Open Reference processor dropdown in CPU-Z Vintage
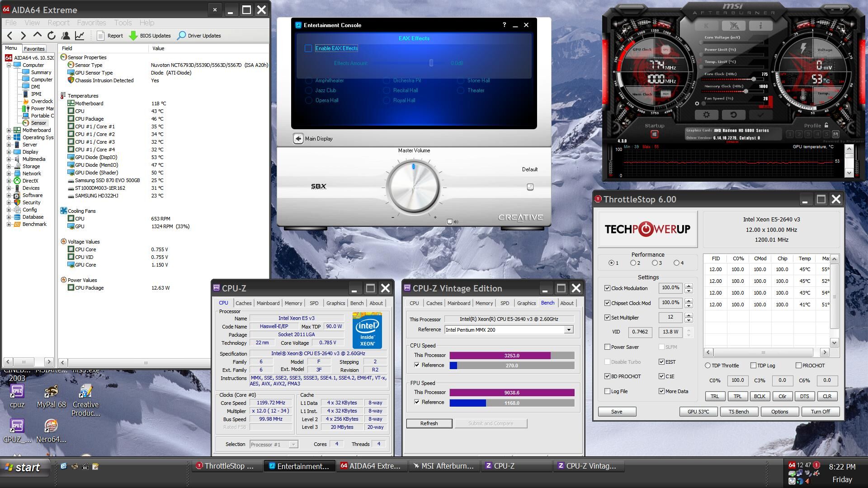 pyautogui.click(x=568, y=330)
